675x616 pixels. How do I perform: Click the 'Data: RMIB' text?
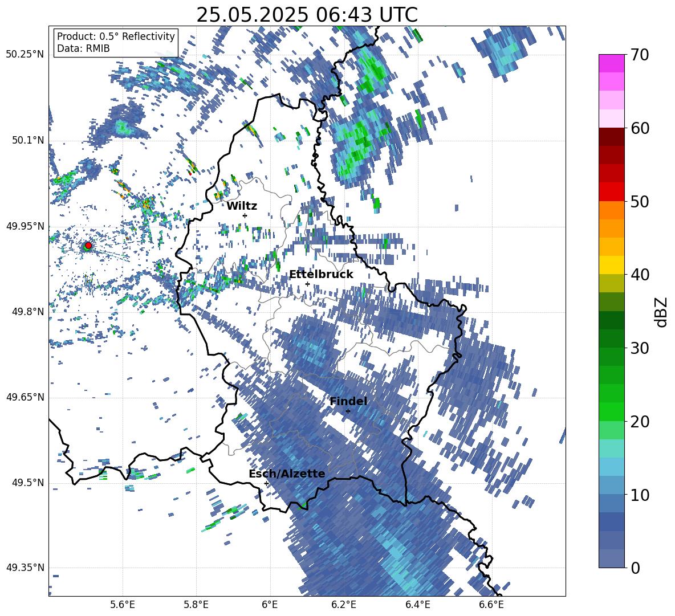click(83, 48)
